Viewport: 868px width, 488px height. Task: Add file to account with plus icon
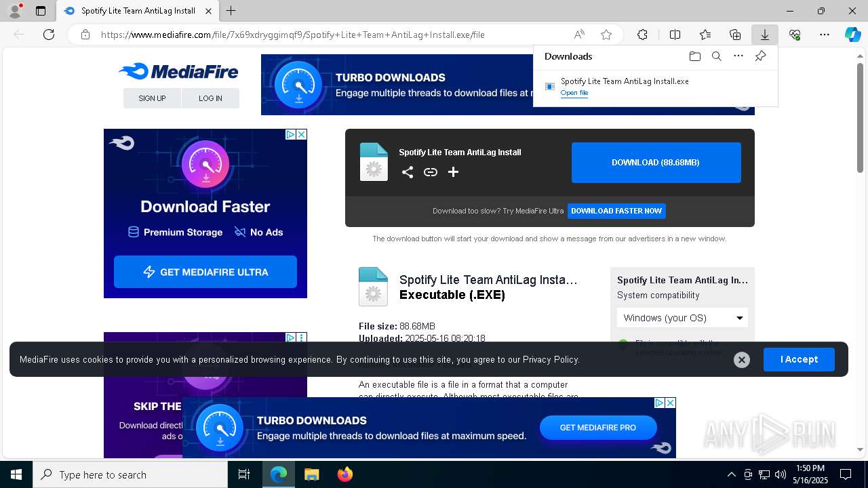453,172
